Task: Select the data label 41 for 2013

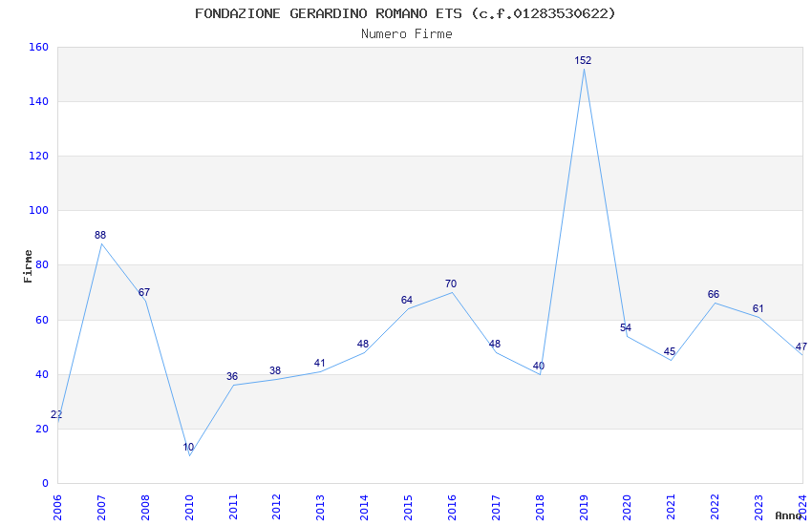Action: pyautogui.click(x=319, y=363)
